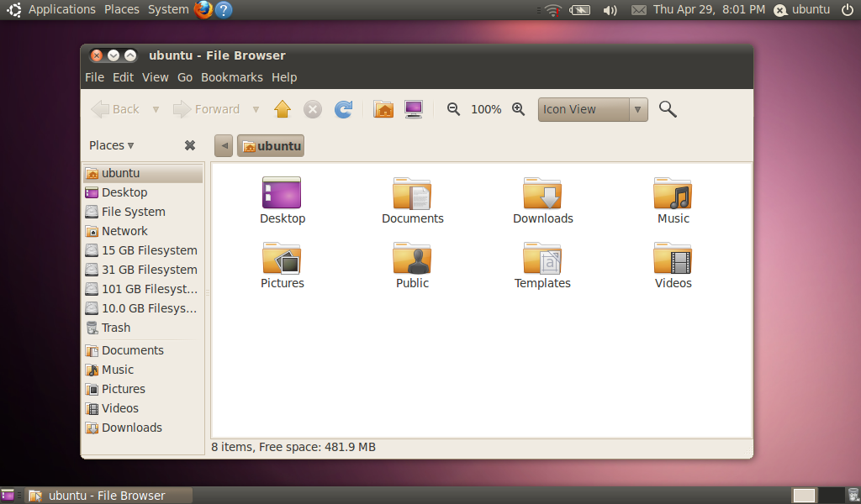The image size is (861, 504).
Task: Expand the Icon View dropdown
Action: (x=638, y=109)
